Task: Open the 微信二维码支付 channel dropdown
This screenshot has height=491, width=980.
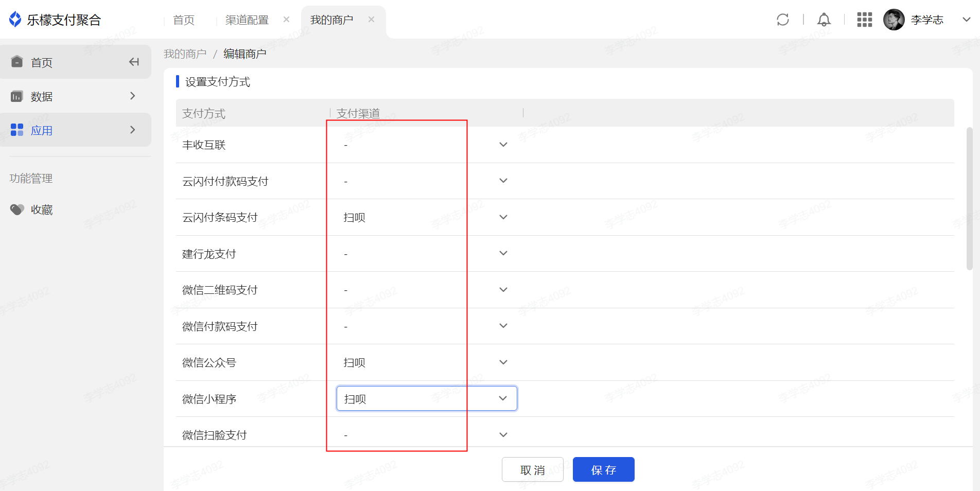Action: coord(427,290)
